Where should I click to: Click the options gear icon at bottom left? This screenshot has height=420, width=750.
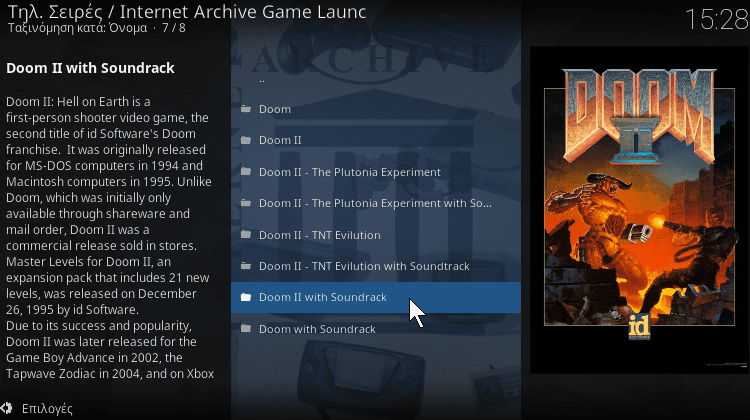pyautogui.click(x=6, y=408)
